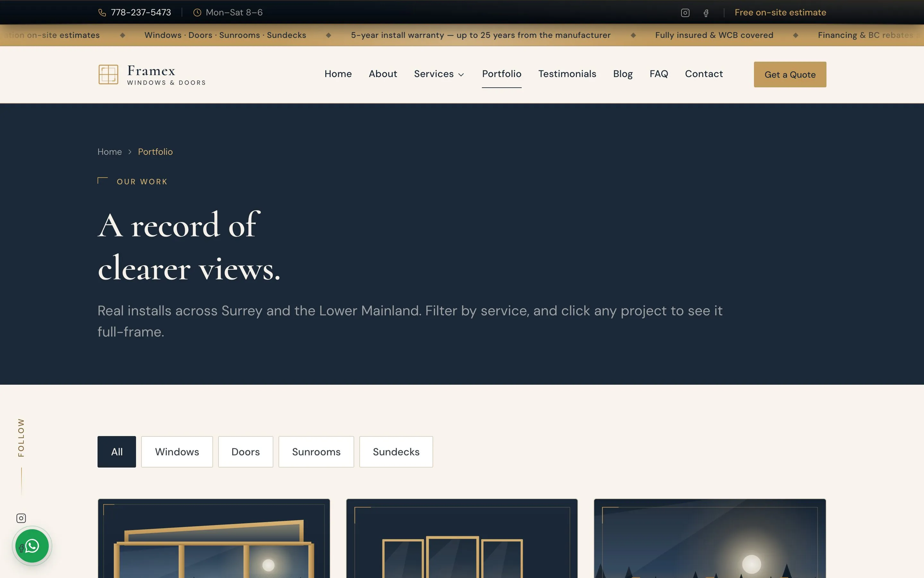Open the sunroom project thumbnail
This screenshot has height=578, width=924.
[x=214, y=538]
